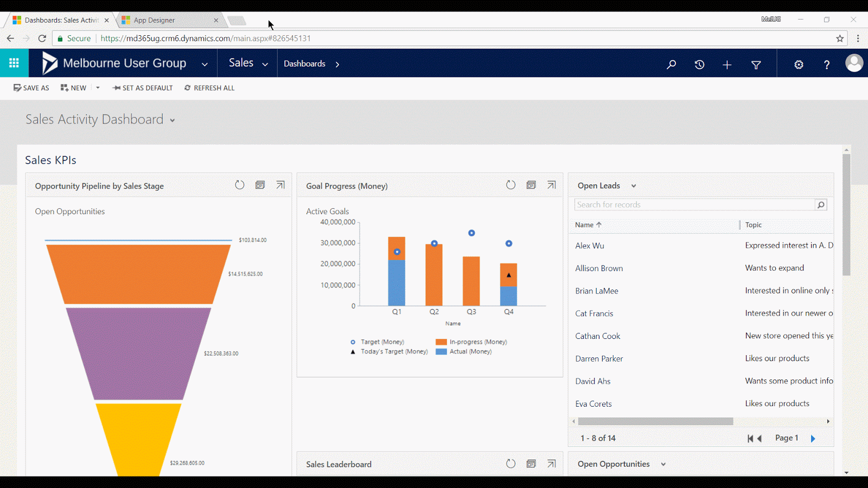Pop out the Goal Progress chart
The width and height of the screenshot is (868, 488).
(551, 185)
